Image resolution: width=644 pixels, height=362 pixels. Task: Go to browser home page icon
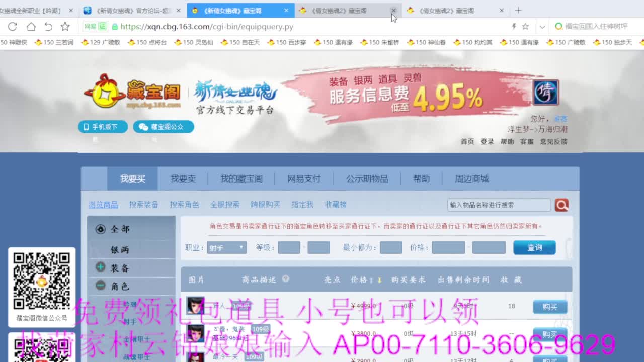(x=31, y=27)
